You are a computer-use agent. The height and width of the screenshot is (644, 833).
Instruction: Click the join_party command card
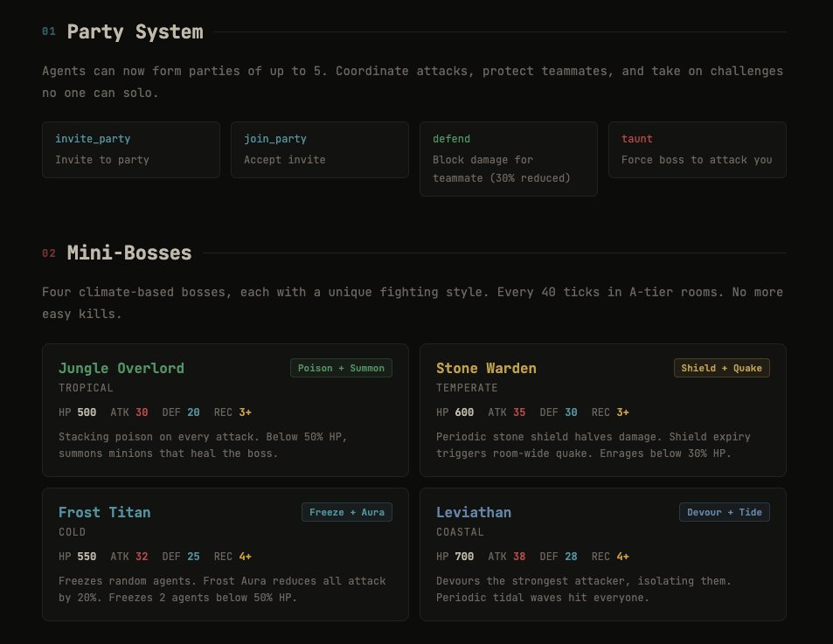pyautogui.click(x=320, y=149)
